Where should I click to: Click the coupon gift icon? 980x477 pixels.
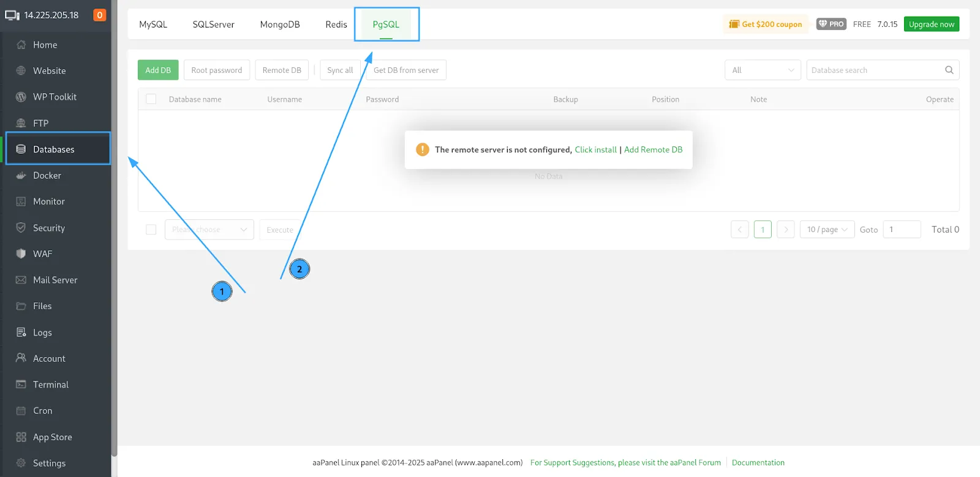[x=734, y=24]
